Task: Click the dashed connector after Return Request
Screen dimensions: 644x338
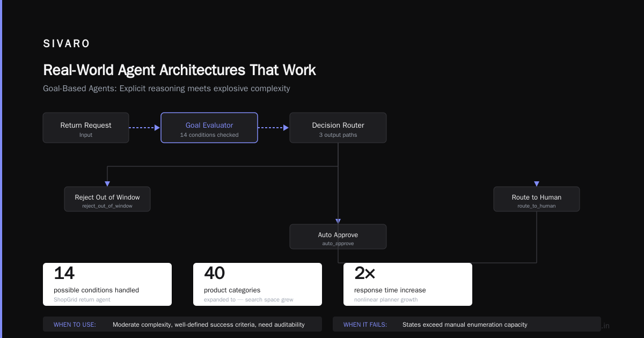Action: click(142, 128)
